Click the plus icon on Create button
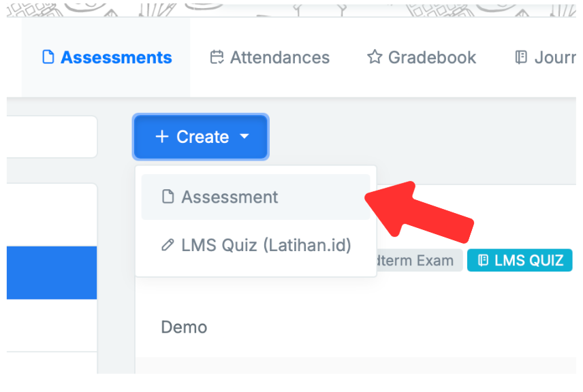This screenshot has height=392, width=583. coord(161,137)
